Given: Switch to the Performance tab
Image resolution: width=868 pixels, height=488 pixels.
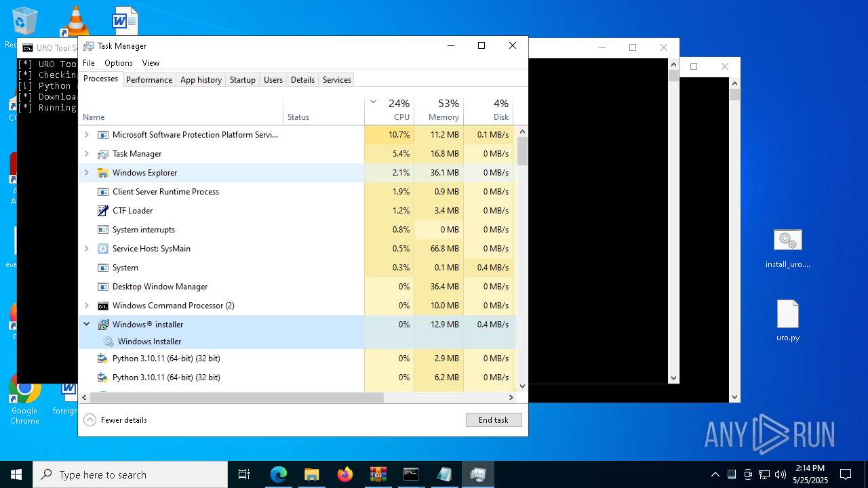Looking at the screenshot, I should click(x=149, y=79).
